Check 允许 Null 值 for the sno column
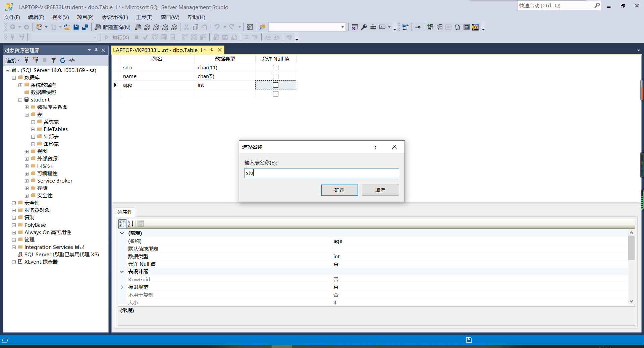 click(x=275, y=67)
